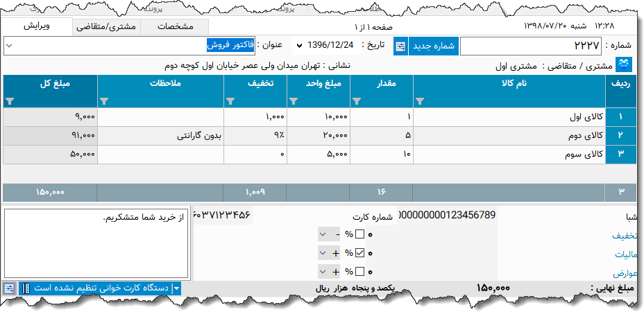Screen dimensions: 644x312
Task: Click the تخفیف link label
Action: point(626,236)
